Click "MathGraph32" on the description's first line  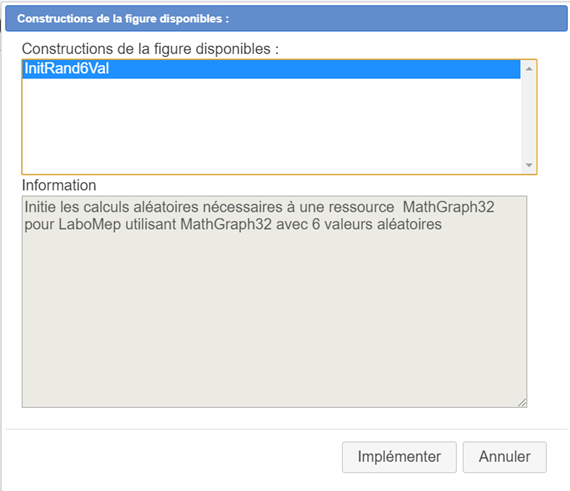[x=449, y=207]
